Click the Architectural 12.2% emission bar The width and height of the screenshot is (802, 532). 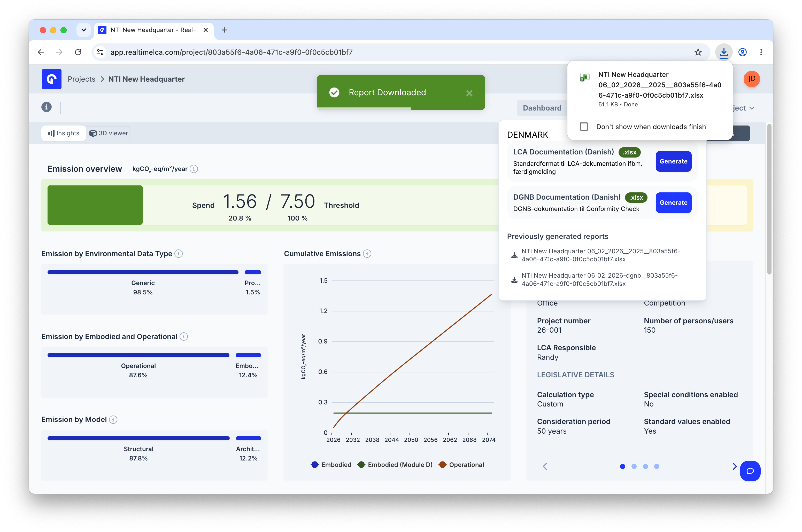click(249, 438)
